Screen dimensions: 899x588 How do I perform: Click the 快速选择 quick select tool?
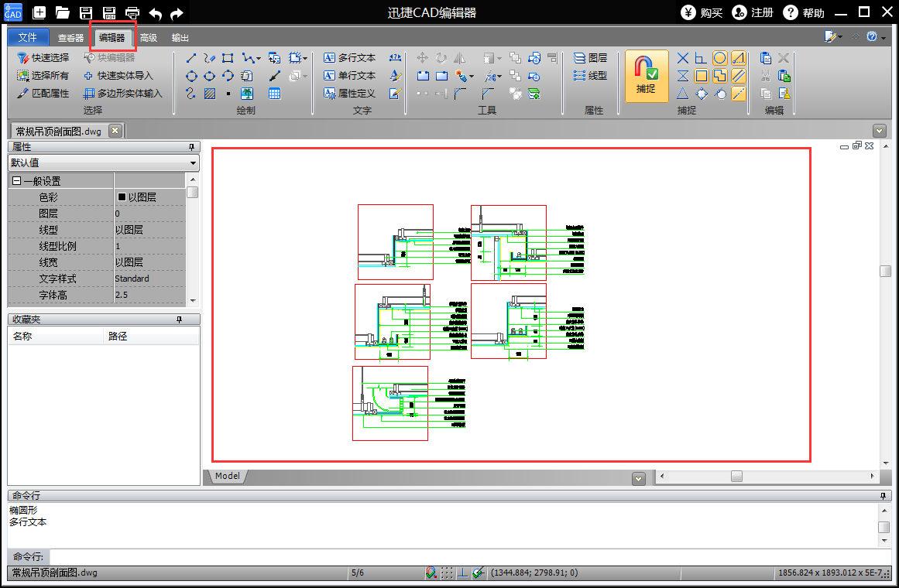[x=43, y=58]
